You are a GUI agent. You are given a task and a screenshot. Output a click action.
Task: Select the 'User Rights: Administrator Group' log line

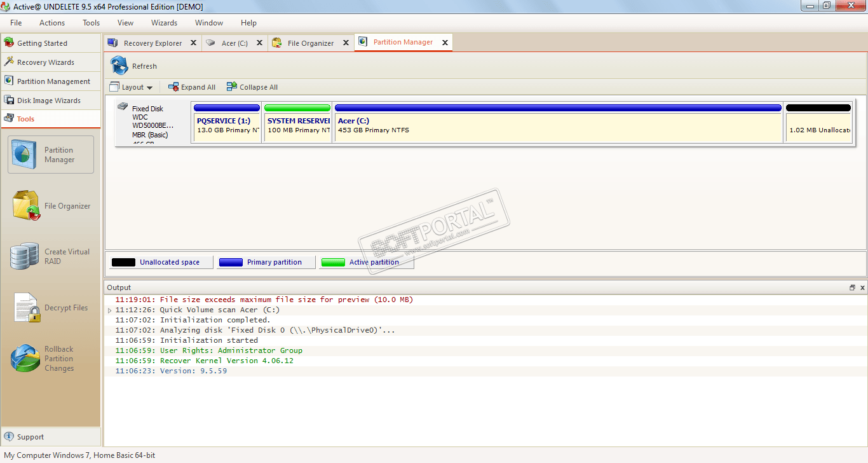485,350
